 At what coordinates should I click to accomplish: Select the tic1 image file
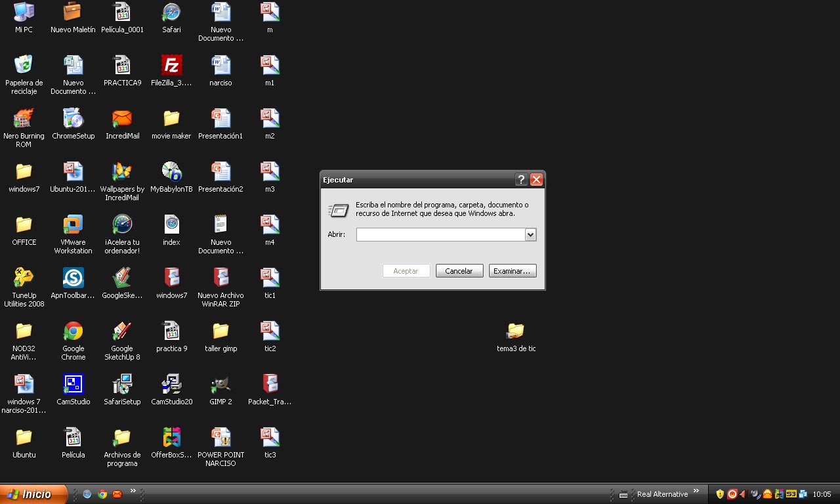(270, 283)
